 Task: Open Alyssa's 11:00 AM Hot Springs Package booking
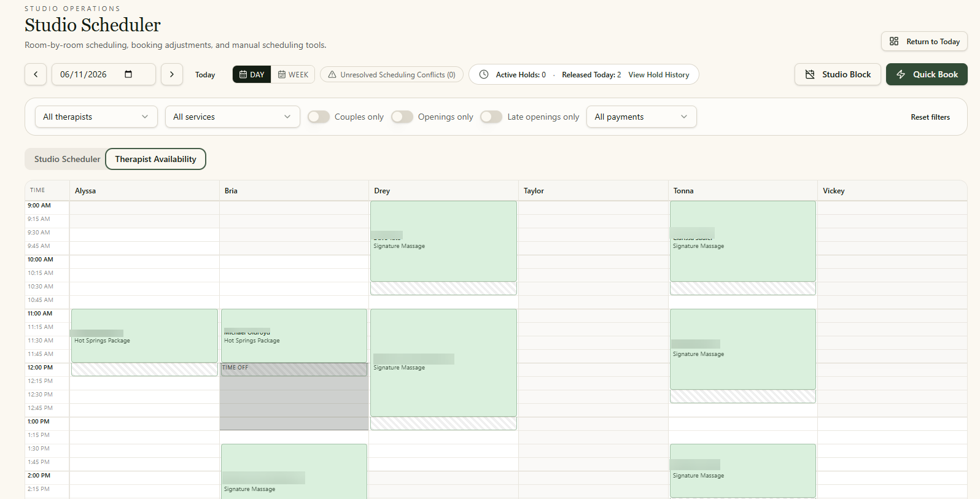click(x=144, y=336)
